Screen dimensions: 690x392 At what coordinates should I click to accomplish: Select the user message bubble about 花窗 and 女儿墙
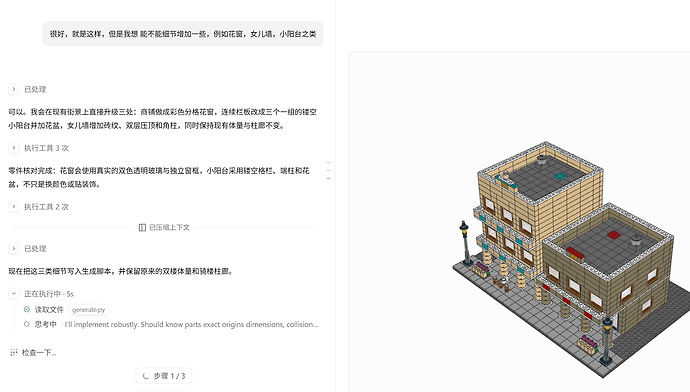click(183, 33)
